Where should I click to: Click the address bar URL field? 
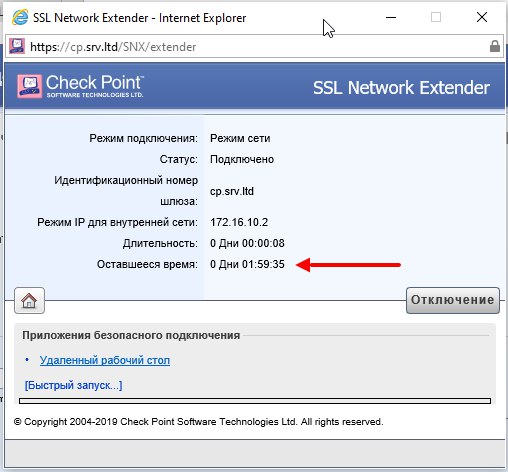pyautogui.click(x=254, y=46)
